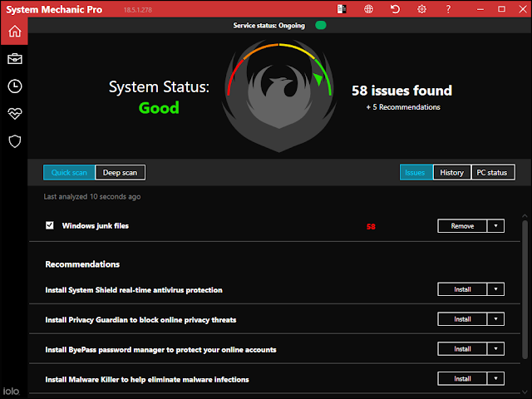The height and width of the screenshot is (399, 532).
Task: Click the issues list scrollbar thumb
Action: coord(525,289)
